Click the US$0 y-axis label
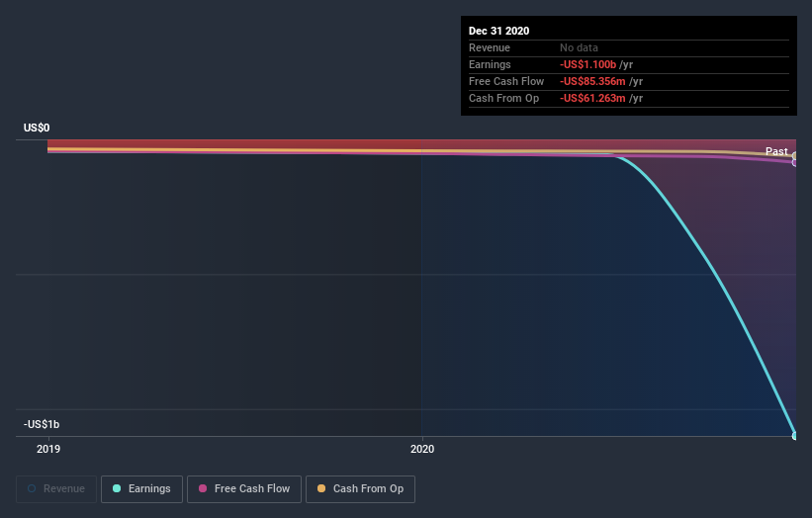812x518 pixels. pyautogui.click(x=37, y=128)
